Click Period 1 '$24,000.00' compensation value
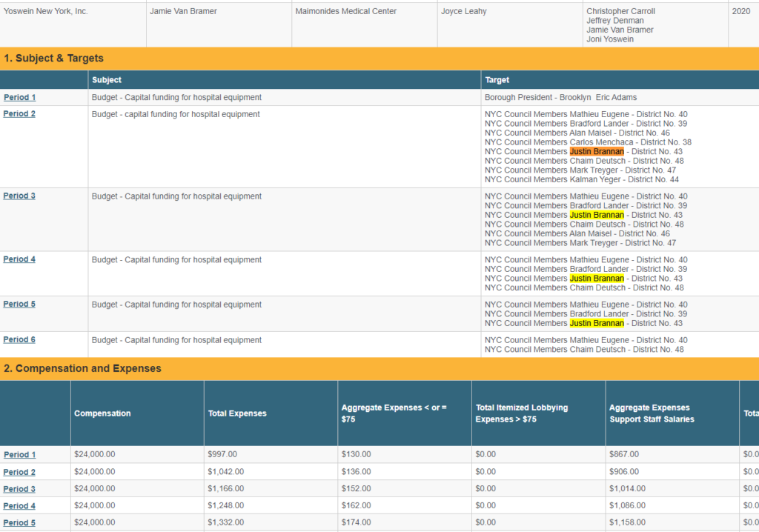The image size is (759, 532). [95, 454]
